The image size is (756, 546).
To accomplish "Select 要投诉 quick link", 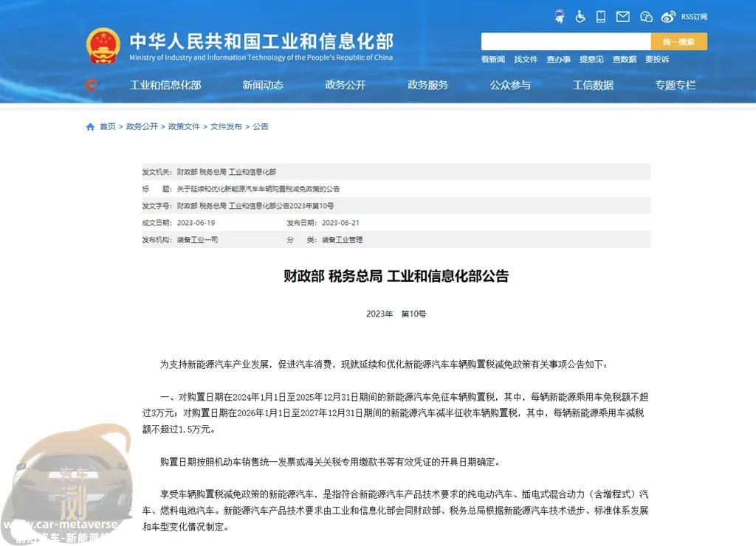I will (x=657, y=59).
